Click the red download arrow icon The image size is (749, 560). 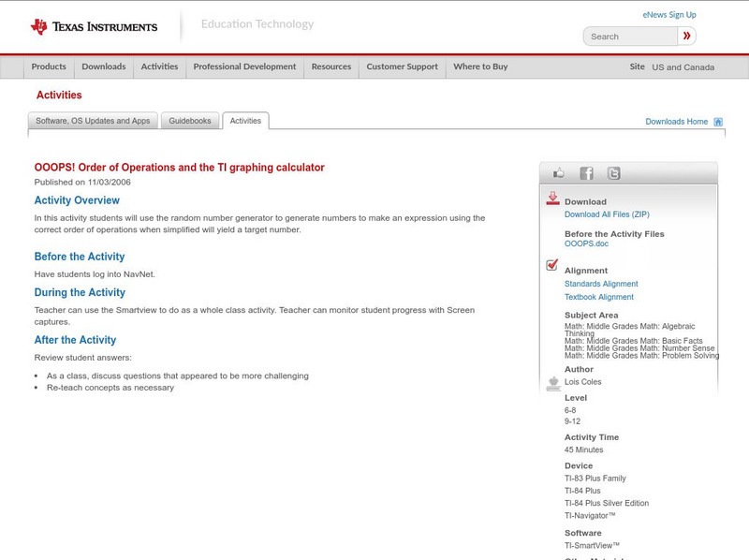(552, 199)
